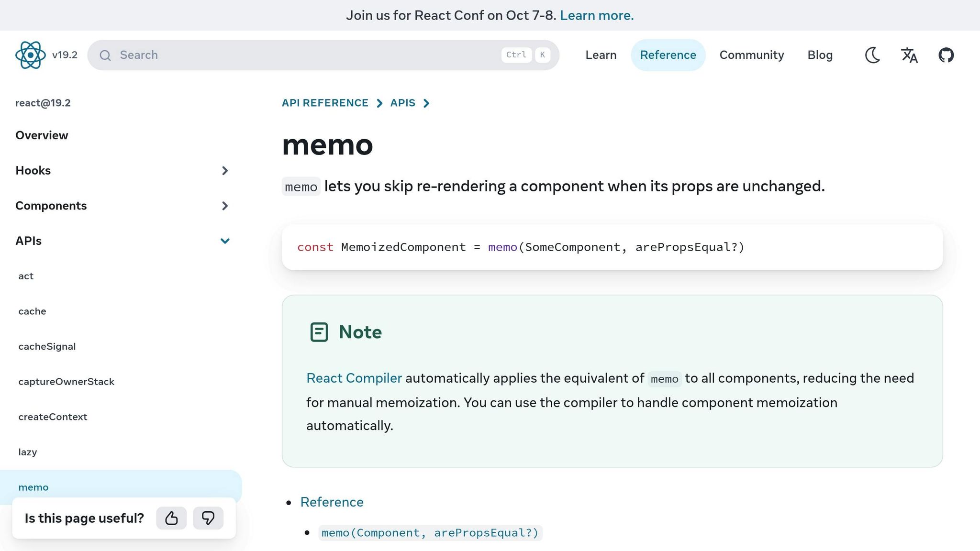
Task: Expand the Components sidebar section
Action: pyautogui.click(x=224, y=206)
